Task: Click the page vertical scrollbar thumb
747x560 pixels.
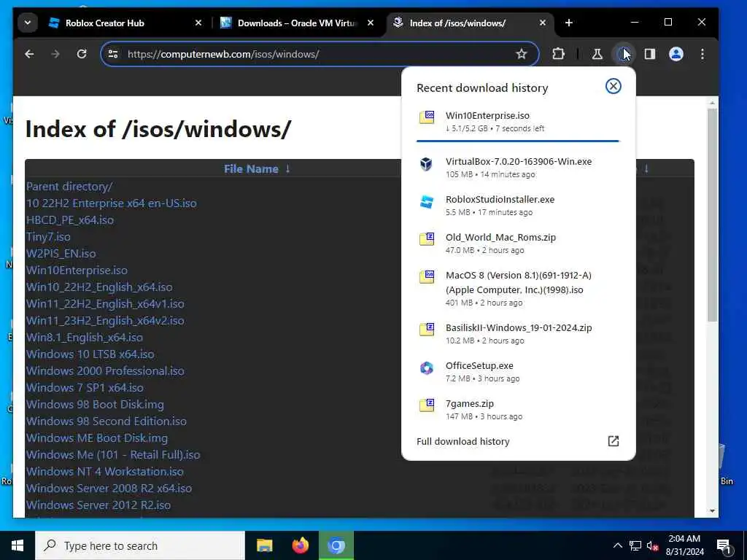Action: point(712,215)
